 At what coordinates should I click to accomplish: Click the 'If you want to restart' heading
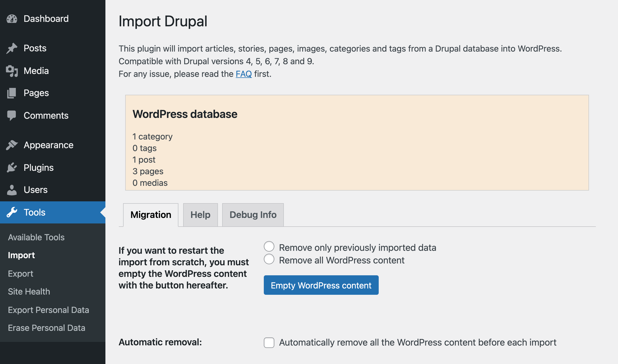[x=184, y=268]
